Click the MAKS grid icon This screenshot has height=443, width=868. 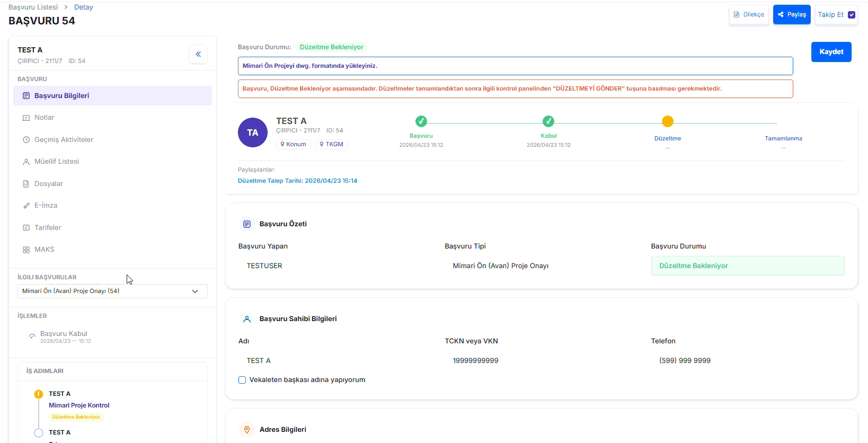point(26,250)
